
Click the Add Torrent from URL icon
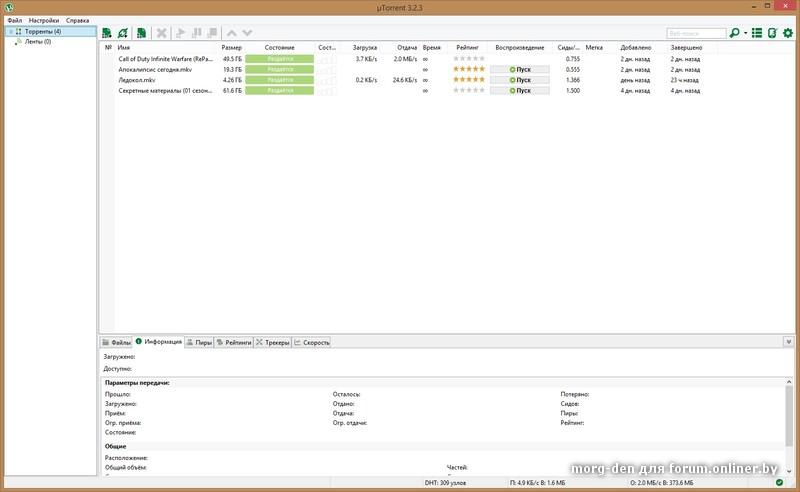click(x=123, y=33)
